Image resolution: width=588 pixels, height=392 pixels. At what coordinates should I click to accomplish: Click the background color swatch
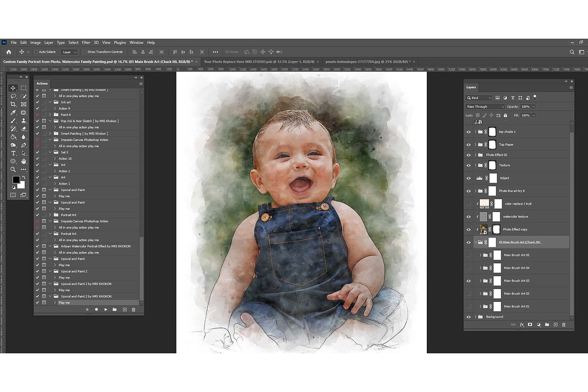tap(21, 185)
